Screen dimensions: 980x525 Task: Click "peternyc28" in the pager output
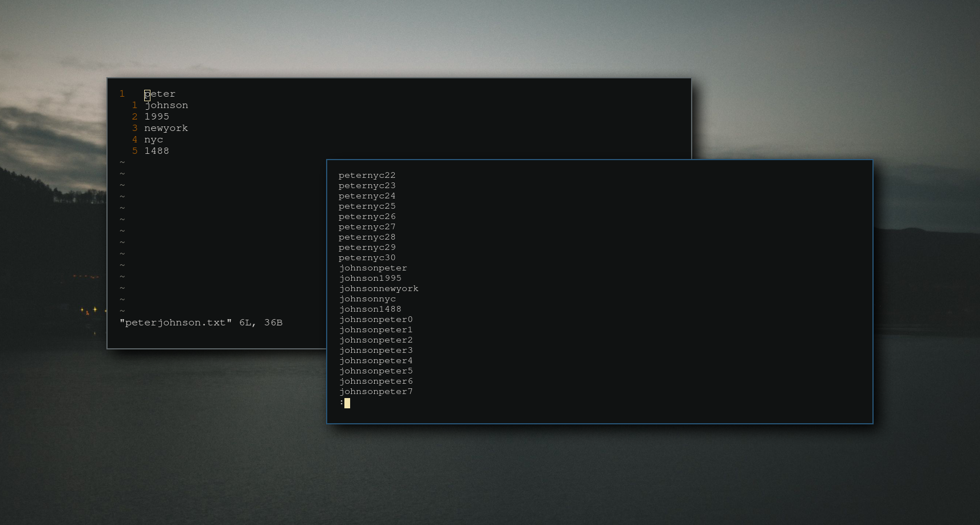tap(367, 237)
